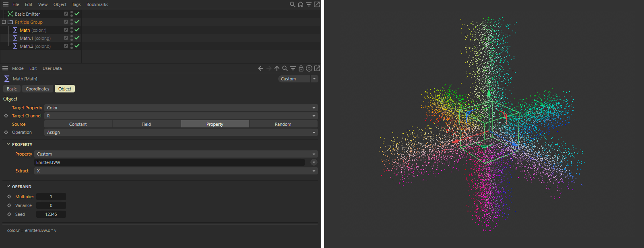Click the Math.1 (color.g) sigma icon
The image size is (644, 248).
point(15,38)
